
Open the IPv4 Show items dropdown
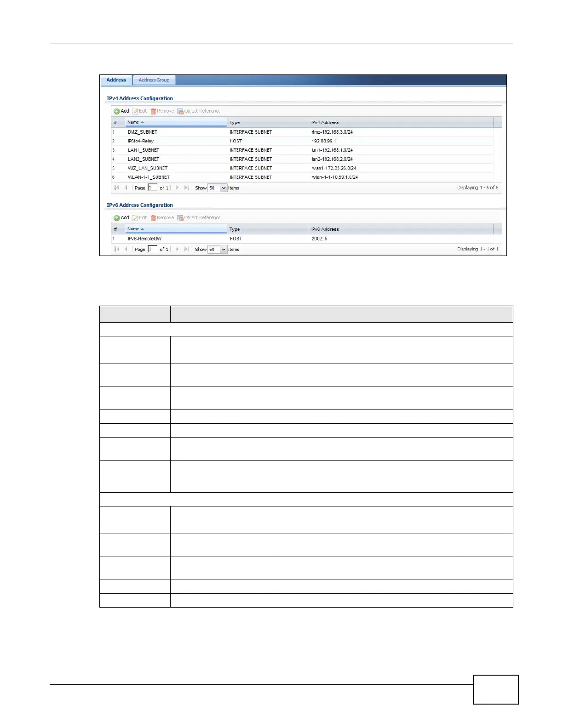click(224, 188)
